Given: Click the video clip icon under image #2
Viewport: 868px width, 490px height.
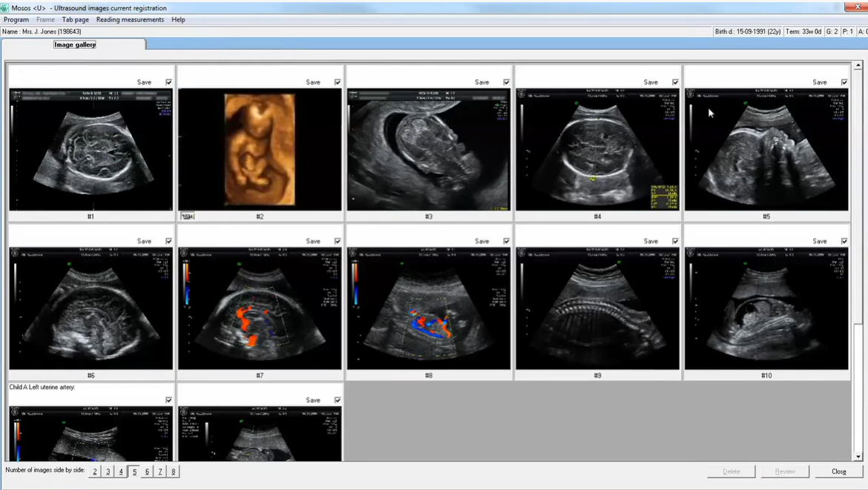Looking at the screenshot, I should pos(188,216).
